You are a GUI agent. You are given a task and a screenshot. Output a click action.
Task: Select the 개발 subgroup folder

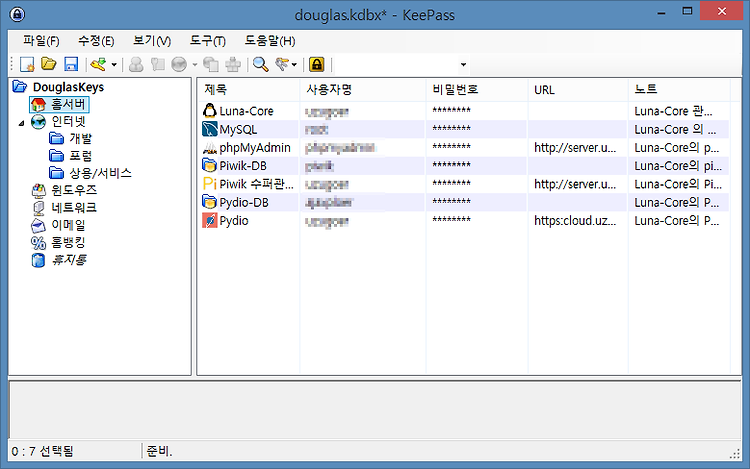tap(80, 139)
